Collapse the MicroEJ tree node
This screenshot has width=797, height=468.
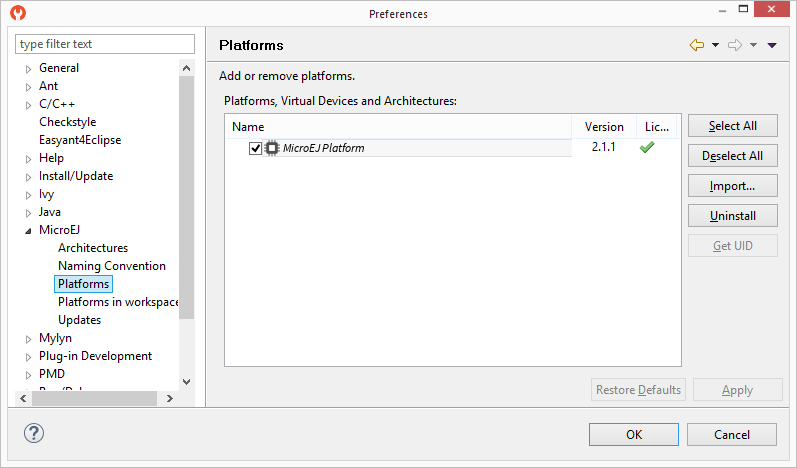[x=28, y=231]
